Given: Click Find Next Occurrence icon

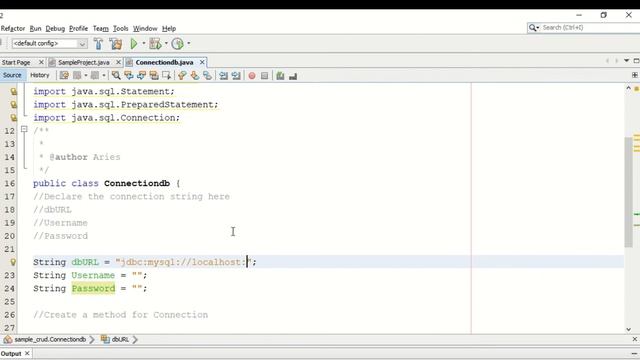Looking at the screenshot, I should (141, 76).
